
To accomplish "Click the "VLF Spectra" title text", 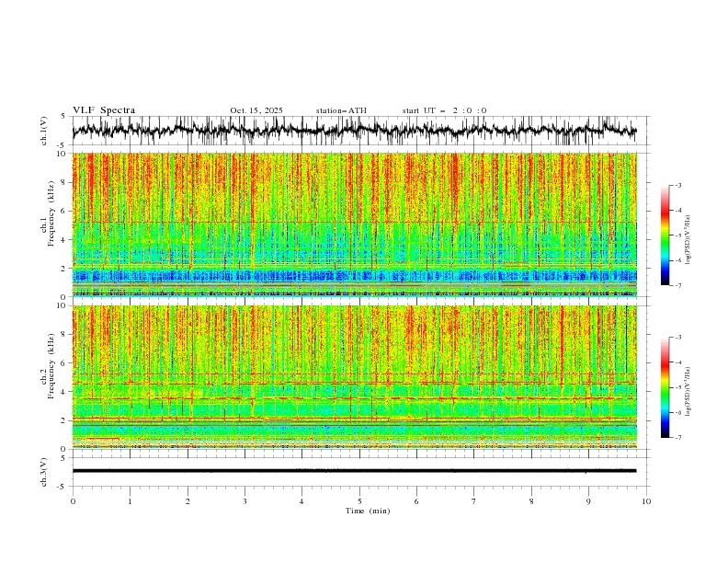I will (x=104, y=110).
